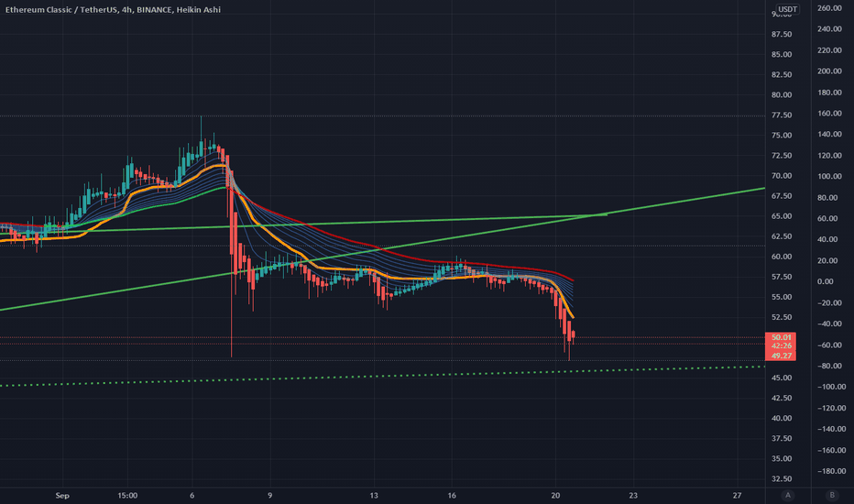The width and height of the screenshot is (854, 504).
Task: Click the 37.50 price axis label
Action: point(782,438)
